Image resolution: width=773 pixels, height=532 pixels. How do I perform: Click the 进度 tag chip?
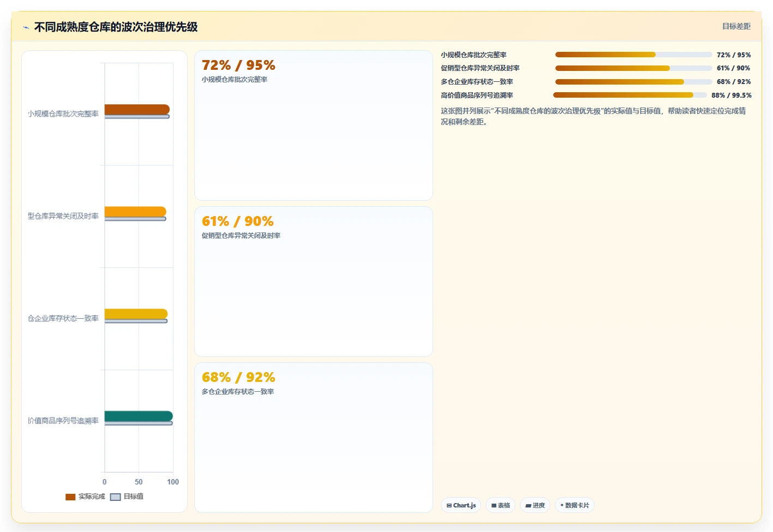[x=535, y=505]
